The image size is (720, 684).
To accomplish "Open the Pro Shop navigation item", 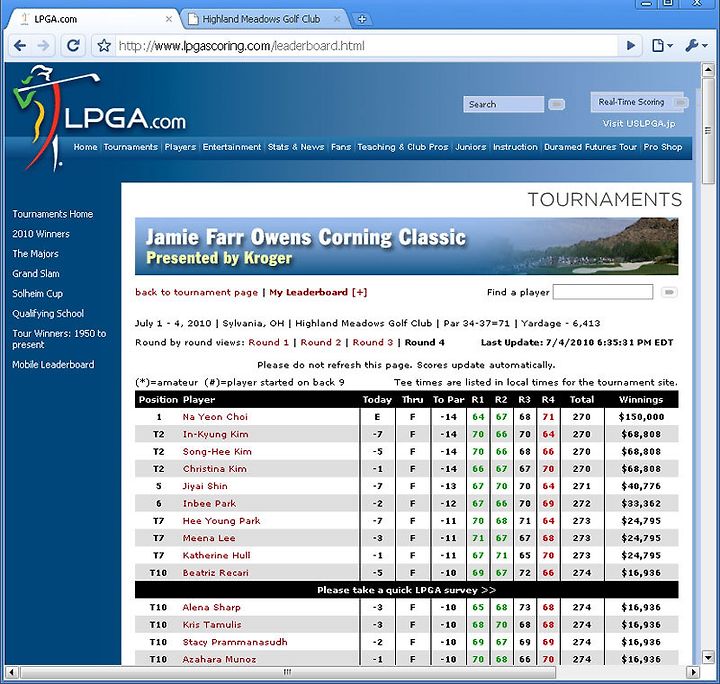I will 663,147.
